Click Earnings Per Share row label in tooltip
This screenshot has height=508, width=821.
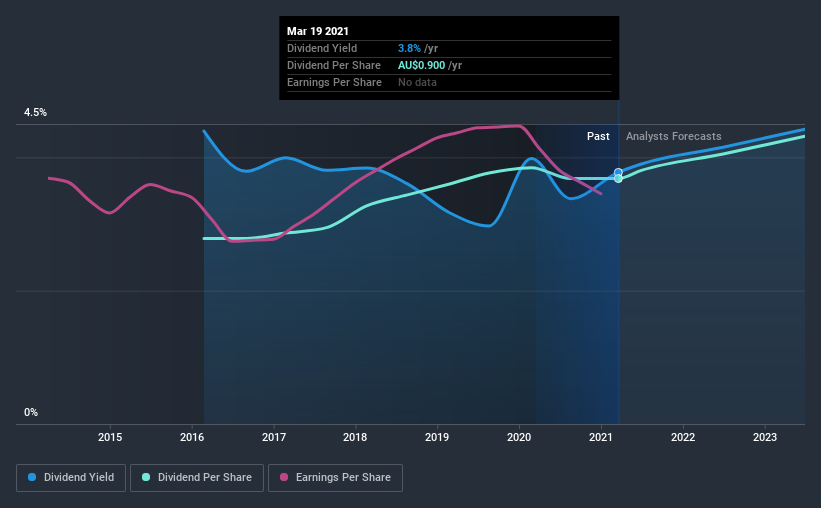(334, 82)
